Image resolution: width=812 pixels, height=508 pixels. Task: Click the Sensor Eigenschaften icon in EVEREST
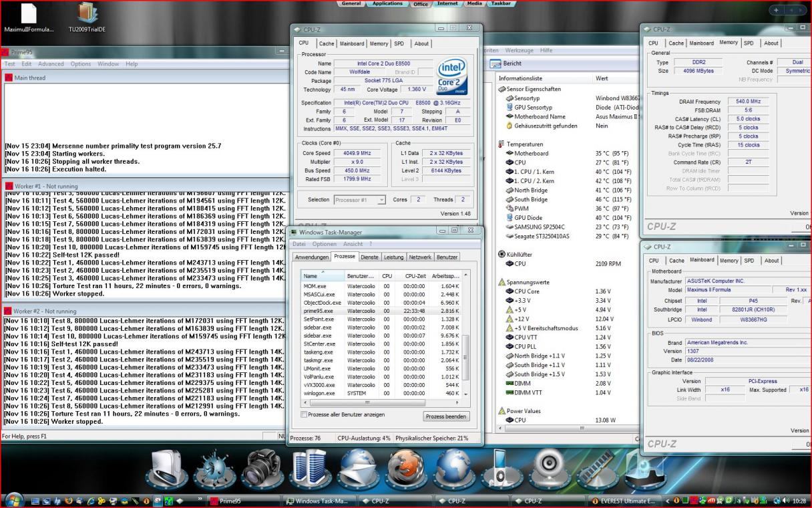(x=501, y=89)
